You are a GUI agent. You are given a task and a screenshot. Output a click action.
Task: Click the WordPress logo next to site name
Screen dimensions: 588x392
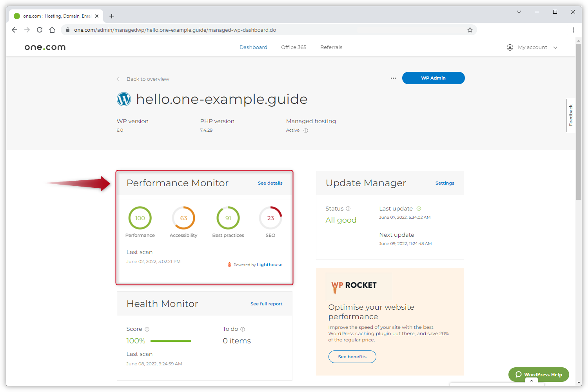pyautogui.click(x=123, y=99)
